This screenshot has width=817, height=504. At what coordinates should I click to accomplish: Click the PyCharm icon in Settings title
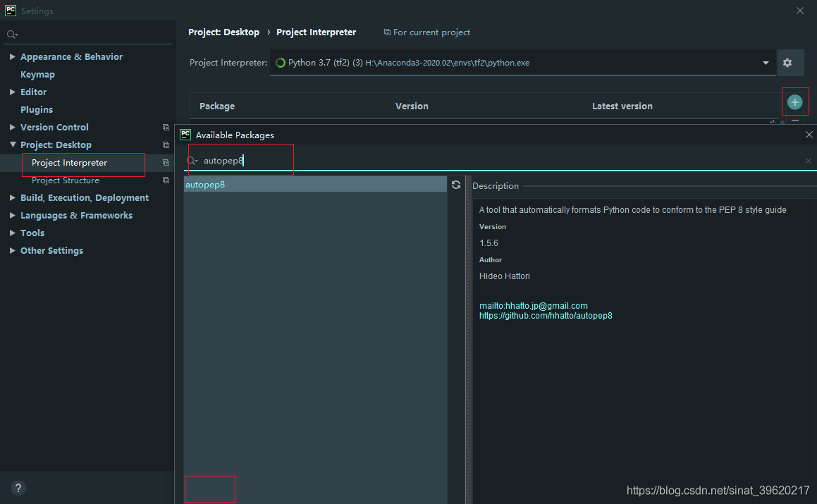(x=11, y=11)
